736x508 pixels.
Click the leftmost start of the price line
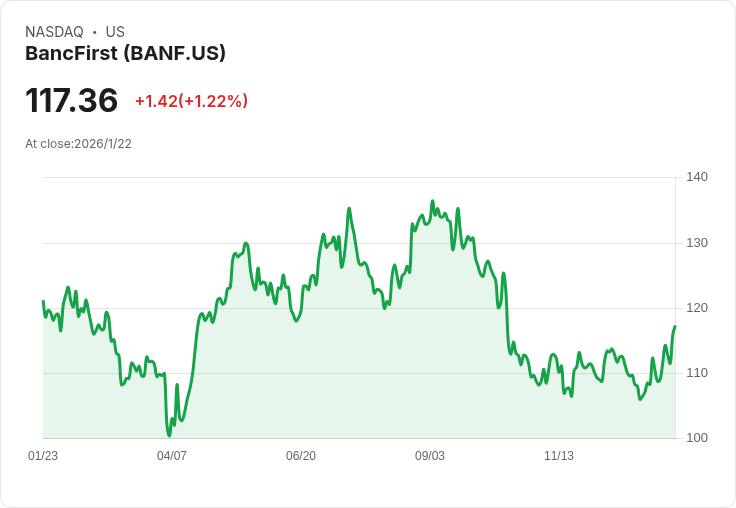coord(43,301)
